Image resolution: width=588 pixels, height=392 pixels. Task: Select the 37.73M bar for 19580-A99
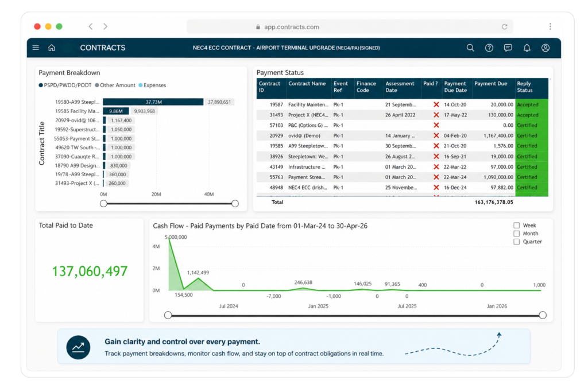click(x=153, y=102)
